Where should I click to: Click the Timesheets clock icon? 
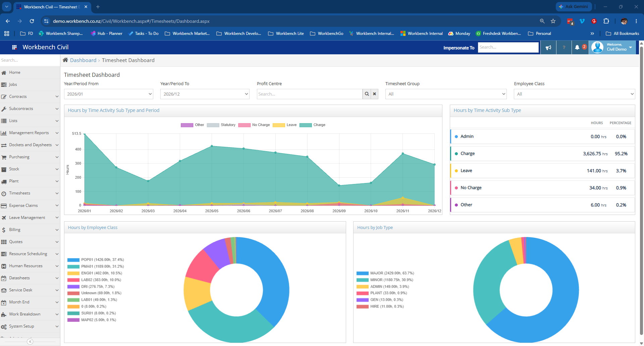(4, 193)
